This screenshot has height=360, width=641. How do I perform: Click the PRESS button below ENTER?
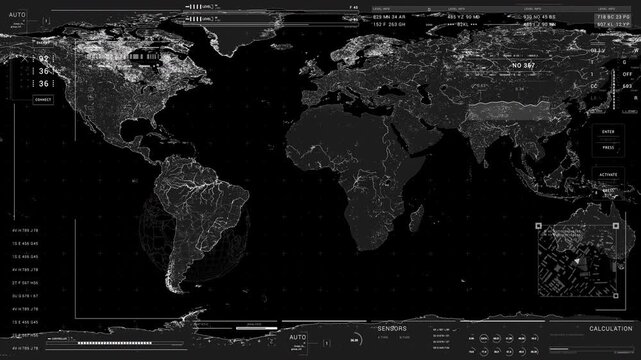608,148
